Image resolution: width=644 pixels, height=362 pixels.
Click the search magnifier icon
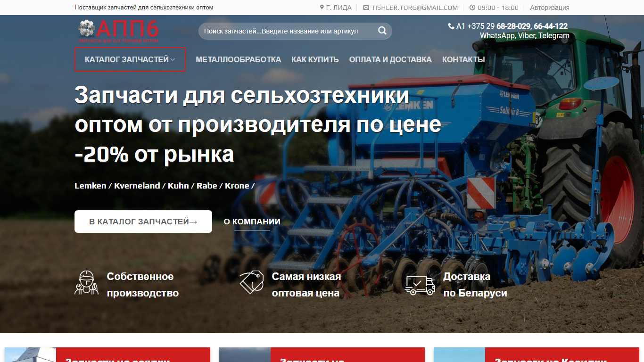tap(382, 31)
